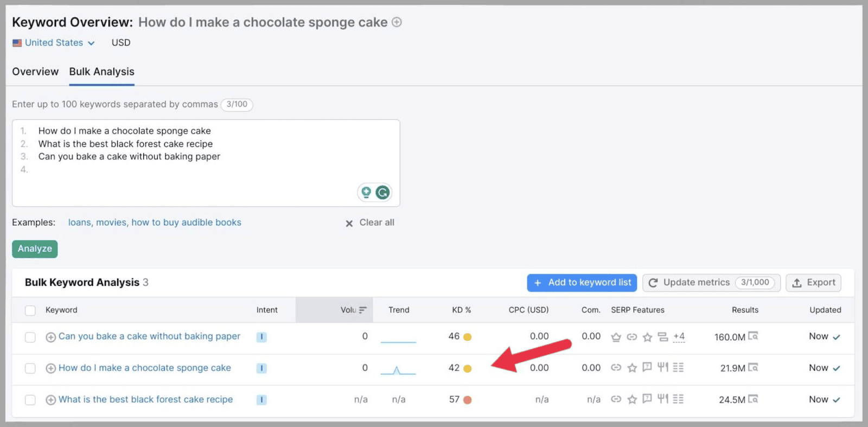This screenshot has width=868, height=427.
Task: Expand the '+4' hidden SERP features
Action: tap(679, 337)
